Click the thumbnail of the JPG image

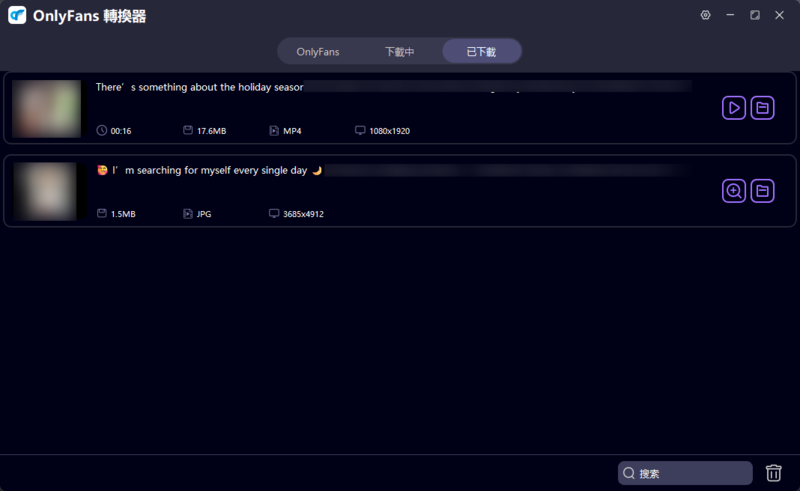coord(46,191)
